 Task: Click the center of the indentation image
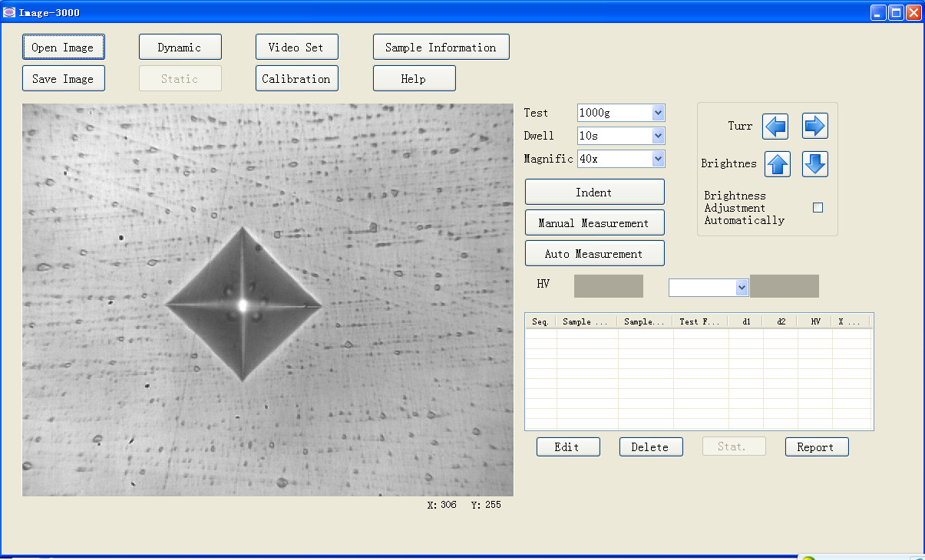pos(243,305)
